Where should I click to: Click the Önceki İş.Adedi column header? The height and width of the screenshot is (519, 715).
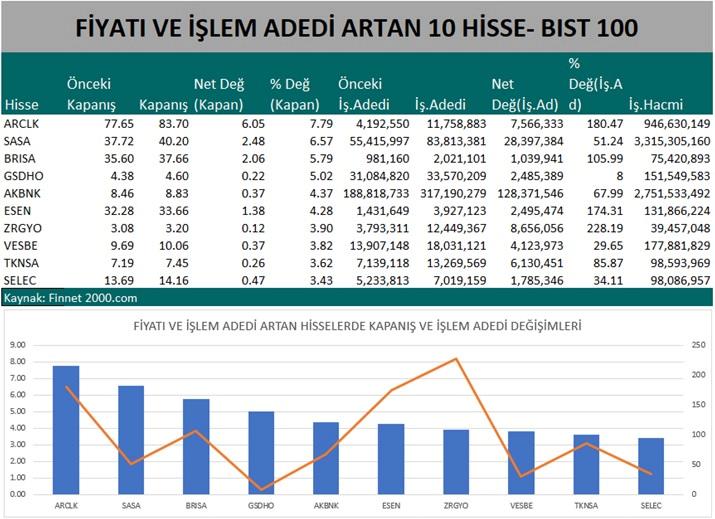(x=364, y=94)
